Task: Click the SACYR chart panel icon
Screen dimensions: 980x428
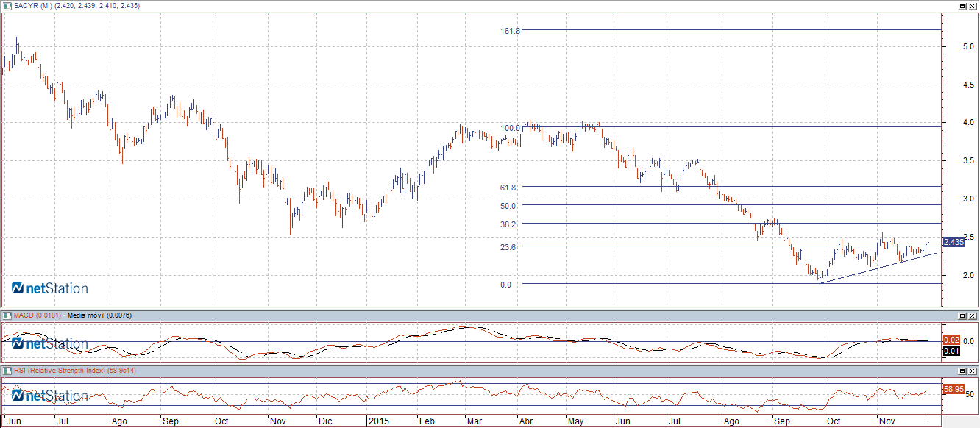Action: pyautogui.click(x=7, y=6)
